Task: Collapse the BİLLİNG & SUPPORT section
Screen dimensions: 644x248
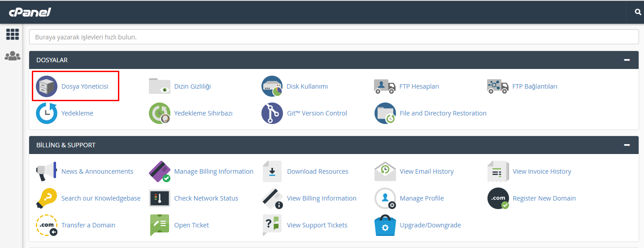Action: pyautogui.click(x=627, y=145)
